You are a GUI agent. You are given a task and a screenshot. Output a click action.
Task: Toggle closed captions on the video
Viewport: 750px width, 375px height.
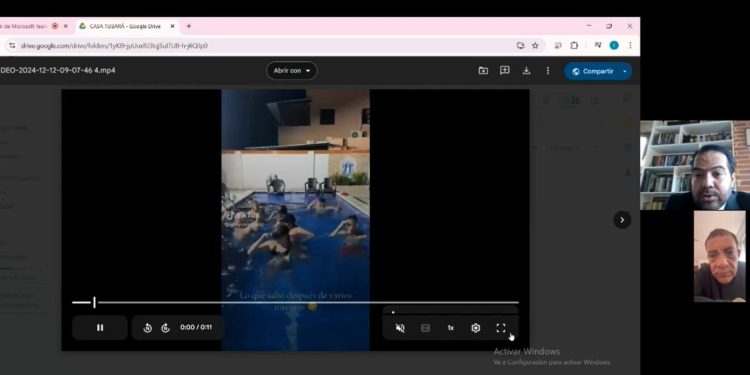pos(425,328)
